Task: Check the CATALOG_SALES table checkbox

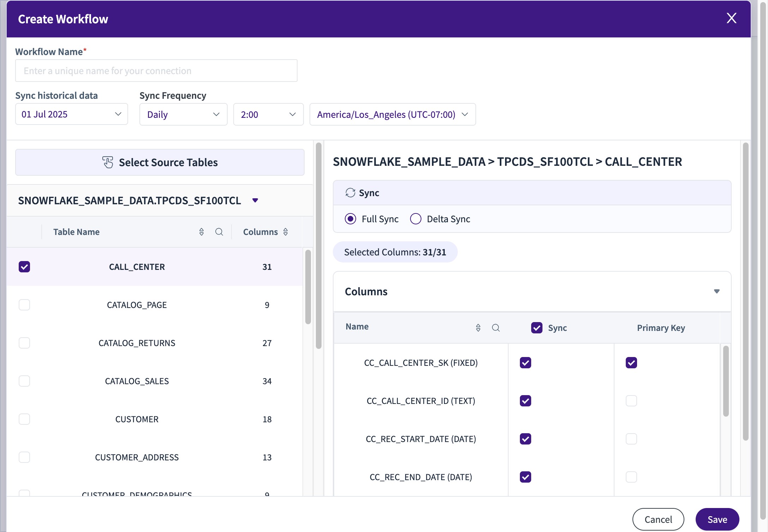Action: click(24, 381)
